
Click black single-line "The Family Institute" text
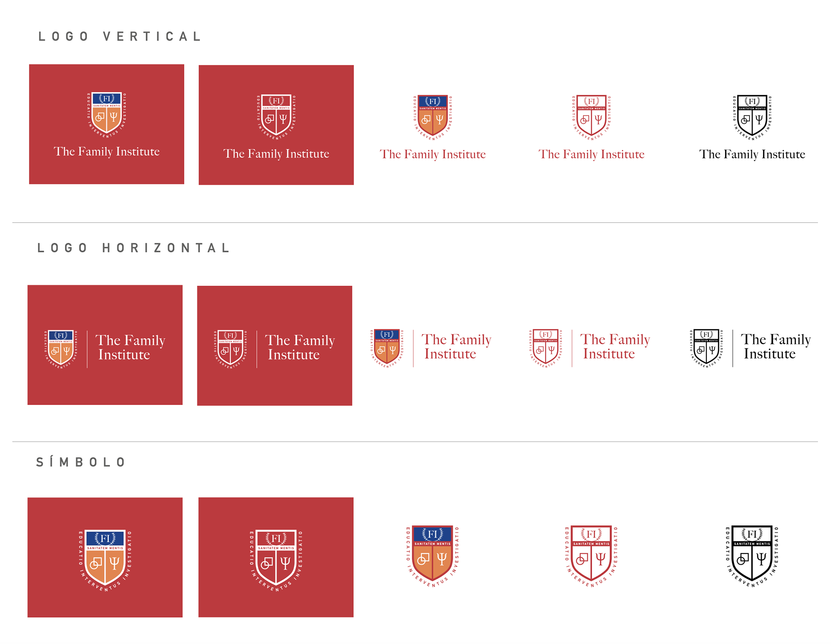[752, 155]
